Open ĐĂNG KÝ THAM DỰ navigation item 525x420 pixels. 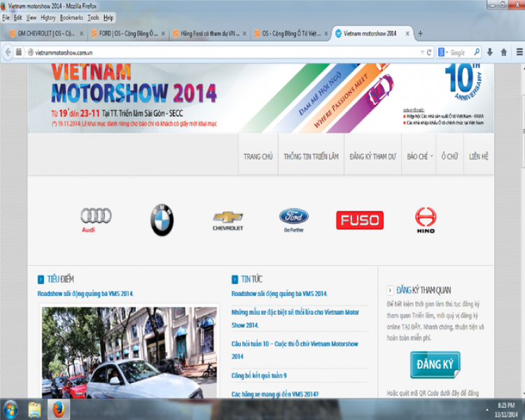pos(372,156)
